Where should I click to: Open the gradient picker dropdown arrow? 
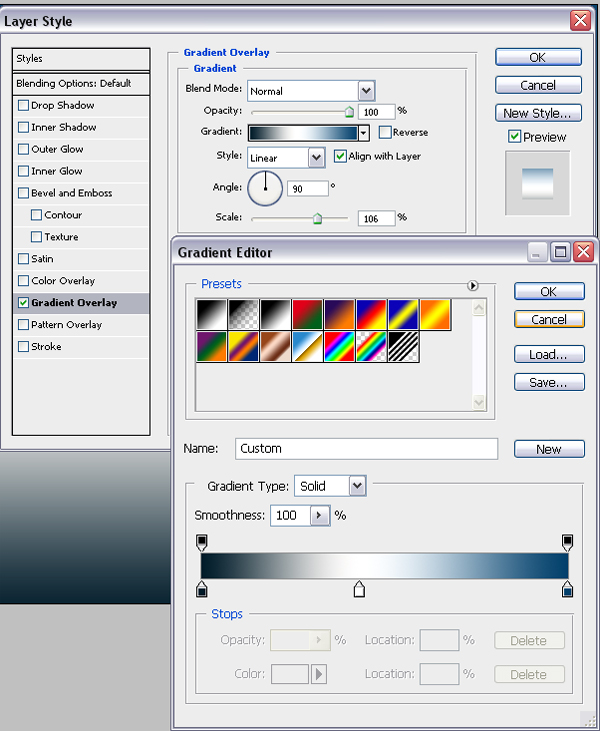tap(364, 133)
